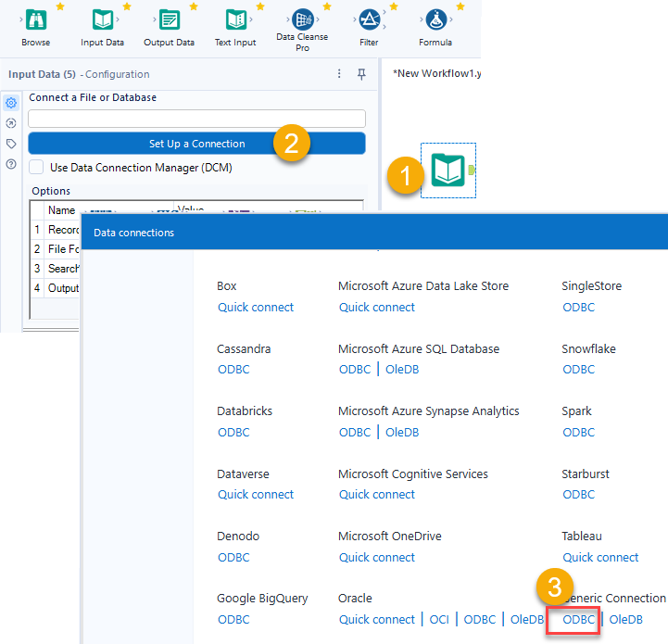The height and width of the screenshot is (644, 668).
Task: Select options row 2 File Format
Action: 56,249
